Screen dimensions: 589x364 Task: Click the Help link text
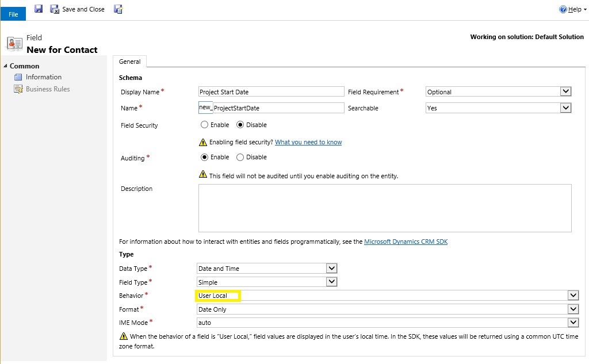575,9
